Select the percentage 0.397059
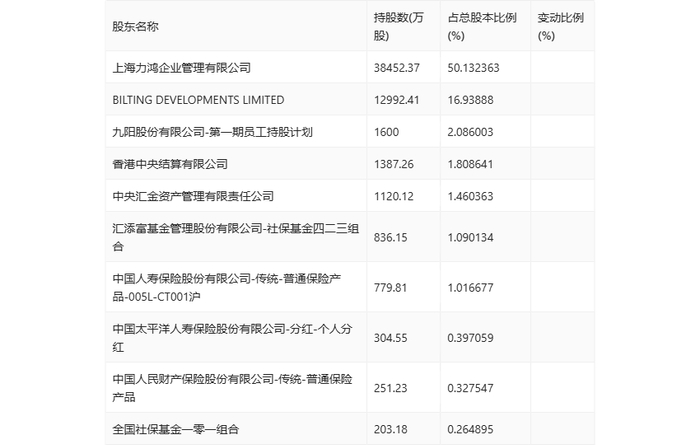This screenshot has height=445, width=700. point(471,338)
